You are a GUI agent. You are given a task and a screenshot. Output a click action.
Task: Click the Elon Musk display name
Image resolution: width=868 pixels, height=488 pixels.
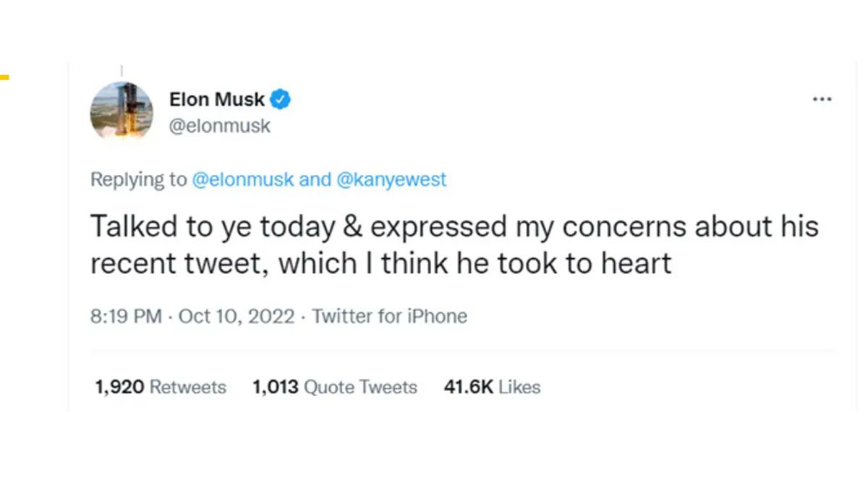pos(216,99)
